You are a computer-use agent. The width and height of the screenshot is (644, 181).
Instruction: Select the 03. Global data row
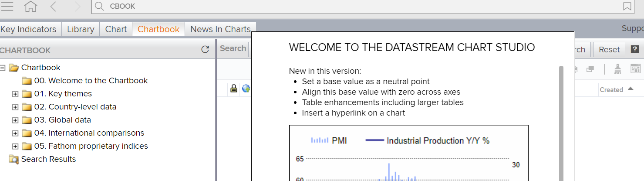coord(63,120)
